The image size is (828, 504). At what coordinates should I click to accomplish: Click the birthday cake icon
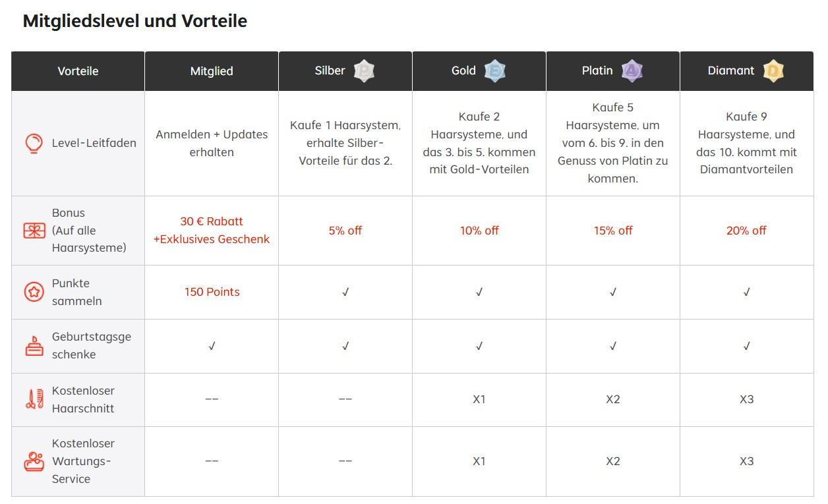[x=34, y=345]
